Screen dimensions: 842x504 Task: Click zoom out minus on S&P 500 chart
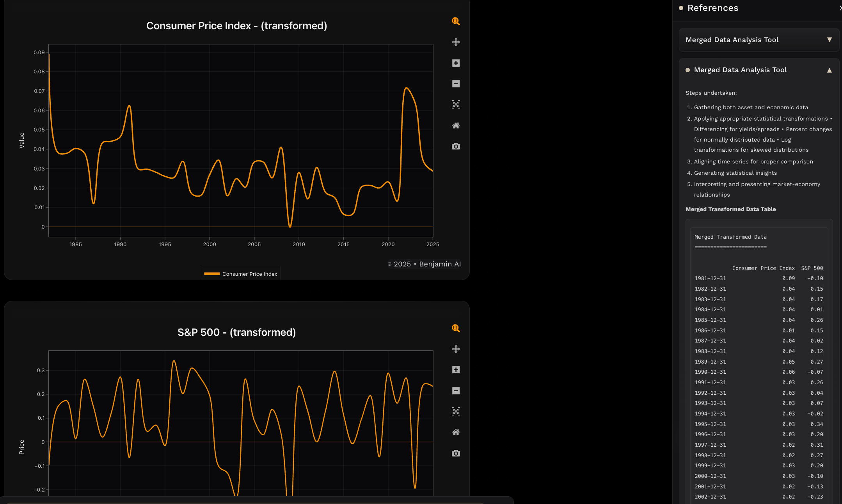tap(456, 391)
